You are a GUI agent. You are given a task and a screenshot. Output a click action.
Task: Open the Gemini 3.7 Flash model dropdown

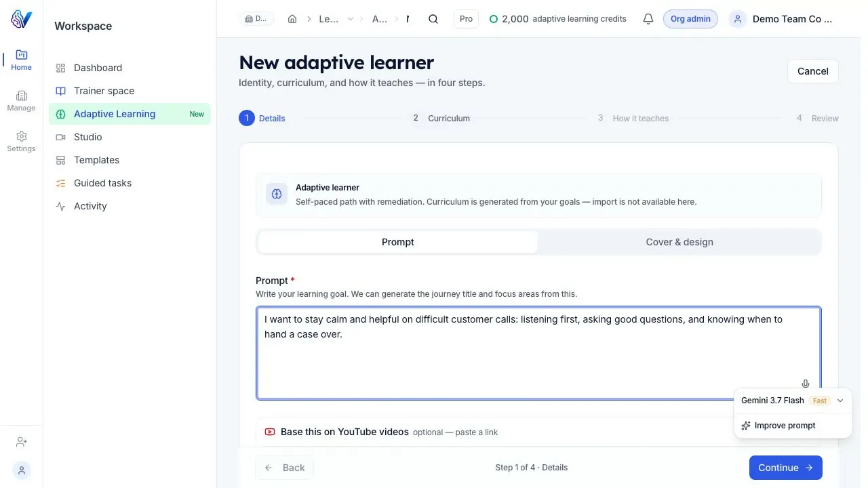tap(793, 401)
